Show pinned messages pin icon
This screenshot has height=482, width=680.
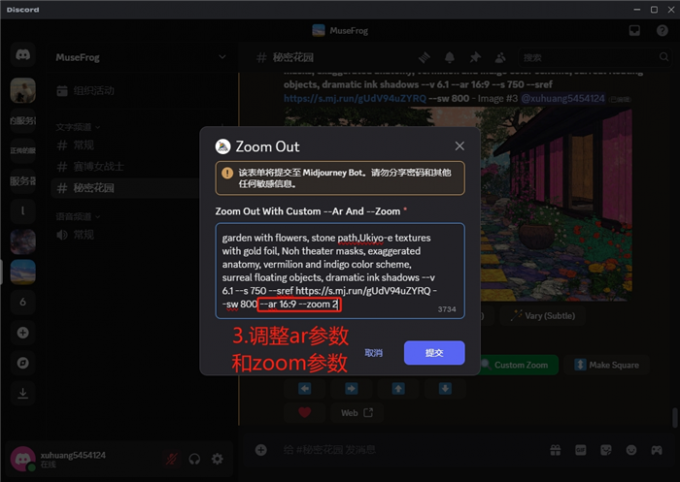(x=475, y=57)
